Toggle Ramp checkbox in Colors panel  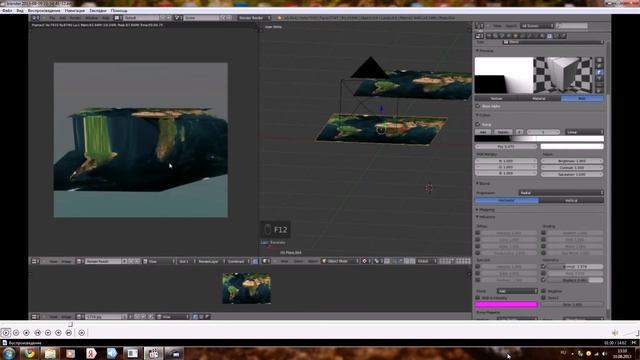tap(478, 124)
